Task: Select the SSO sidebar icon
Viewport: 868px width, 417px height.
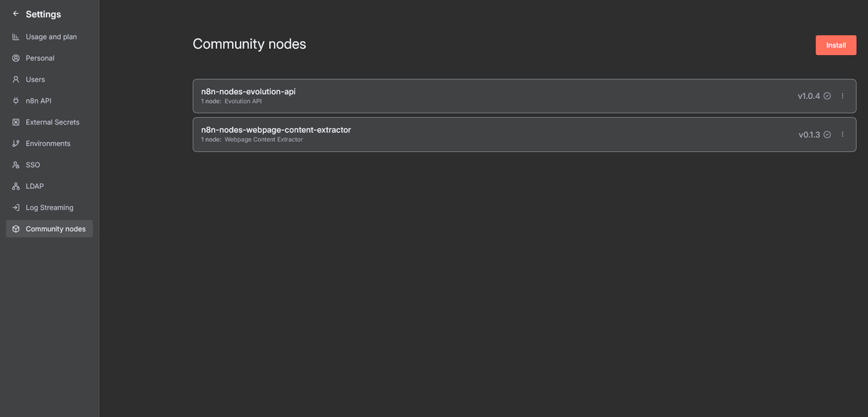Action: (15, 165)
